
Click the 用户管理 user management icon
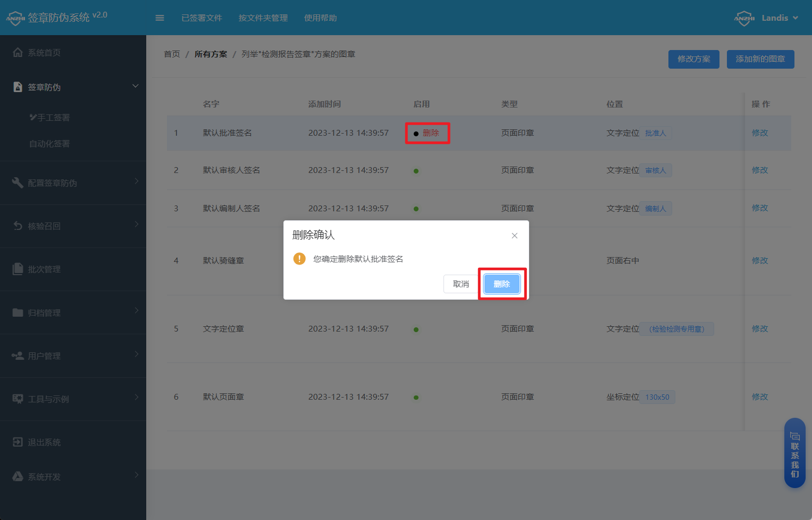(x=18, y=356)
